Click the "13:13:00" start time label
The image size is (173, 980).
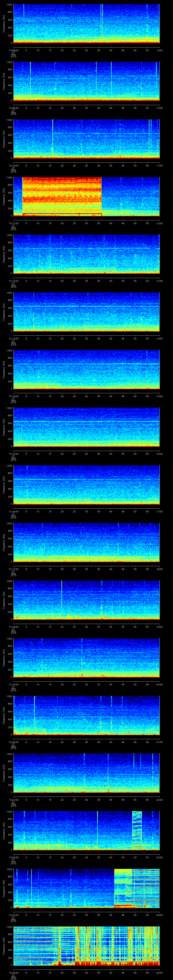click(13, 339)
